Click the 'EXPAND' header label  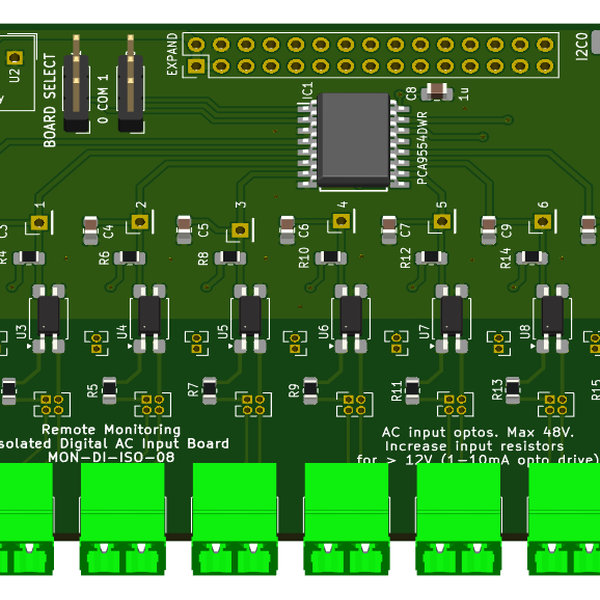click(x=172, y=54)
